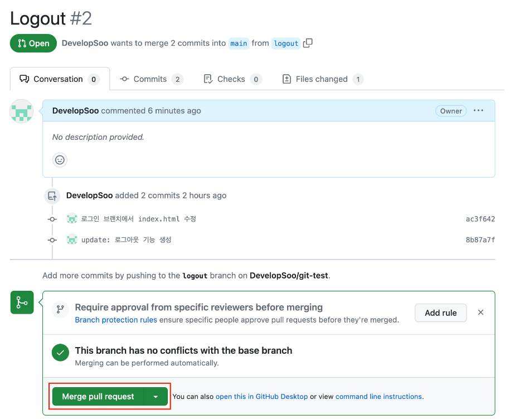The image size is (515, 420).
Task: Add an emoji reaction to comment
Action: click(x=60, y=160)
